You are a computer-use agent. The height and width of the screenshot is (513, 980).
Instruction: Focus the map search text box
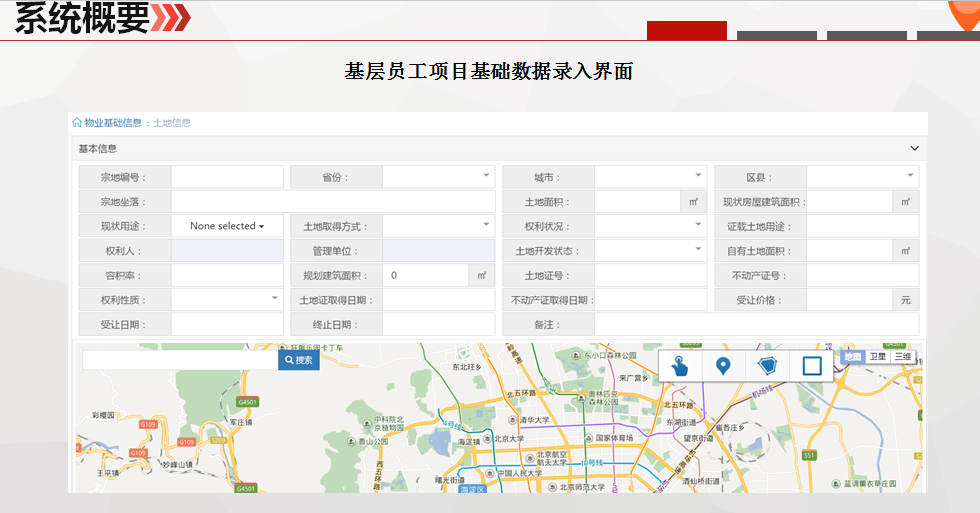point(180,360)
